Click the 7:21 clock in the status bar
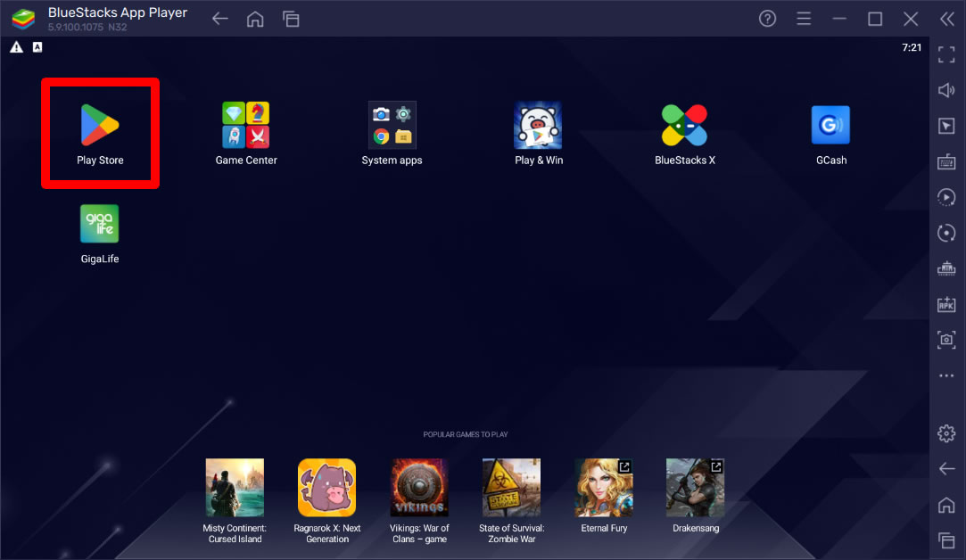Image resolution: width=966 pixels, height=560 pixels. 912,47
